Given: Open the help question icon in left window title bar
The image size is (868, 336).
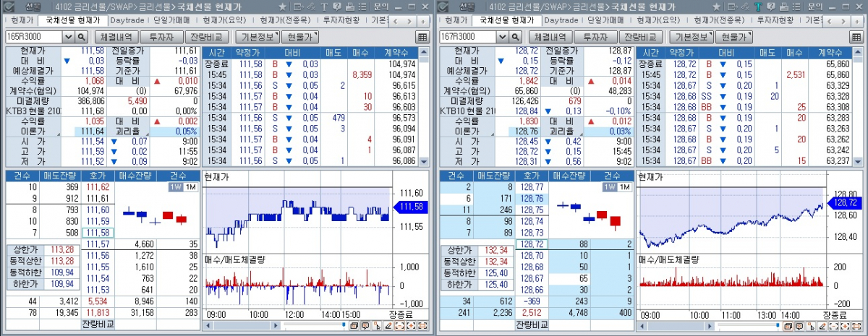Looking at the screenshot, I should click(x=337, y=7).
